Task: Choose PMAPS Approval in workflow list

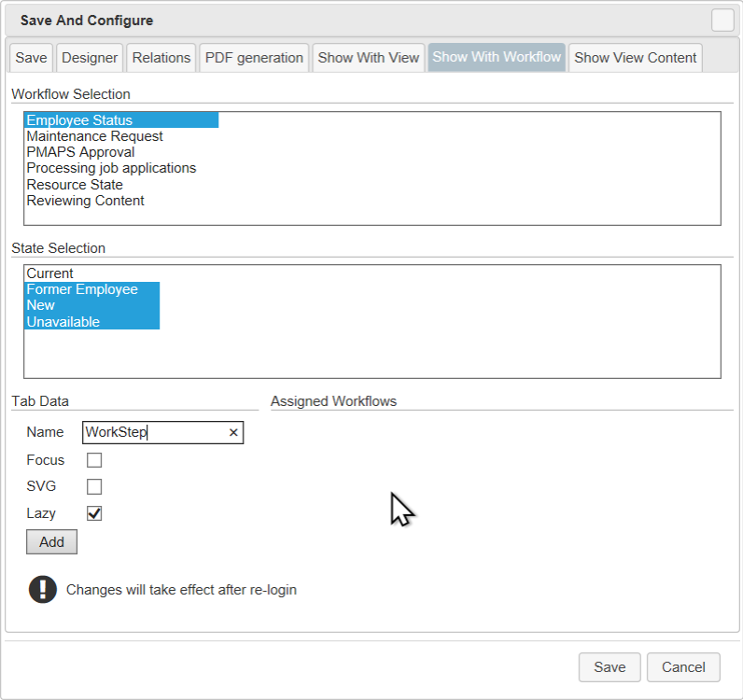Action: [80, 152]
